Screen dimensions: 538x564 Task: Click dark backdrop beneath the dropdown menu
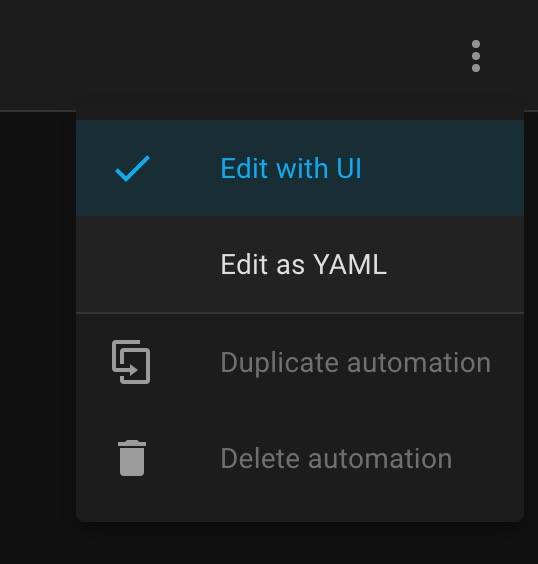pos(300,543)
